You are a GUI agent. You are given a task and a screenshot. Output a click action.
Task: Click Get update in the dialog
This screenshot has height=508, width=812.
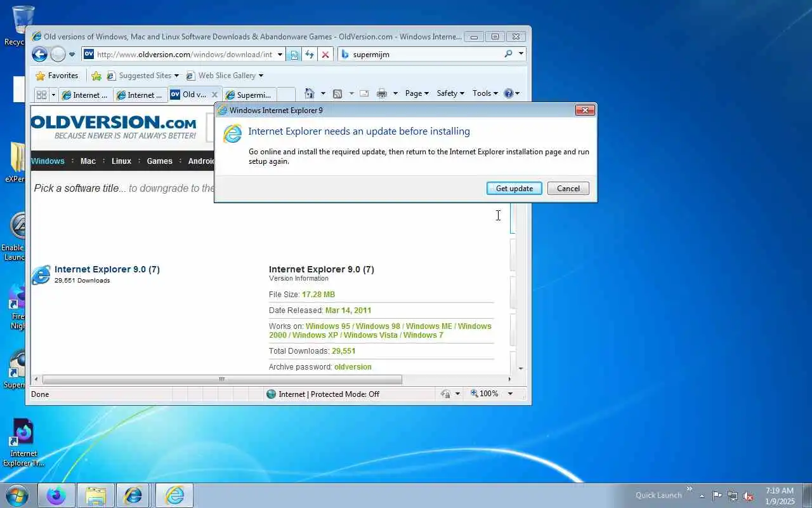point(514,189)
